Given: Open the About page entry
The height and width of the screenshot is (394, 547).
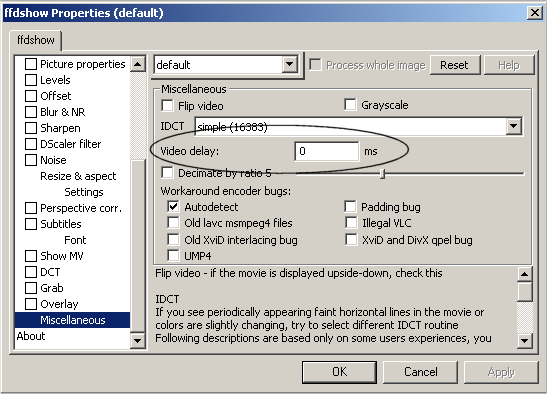Looking at the screenshot, I should (x=31, y=336).
